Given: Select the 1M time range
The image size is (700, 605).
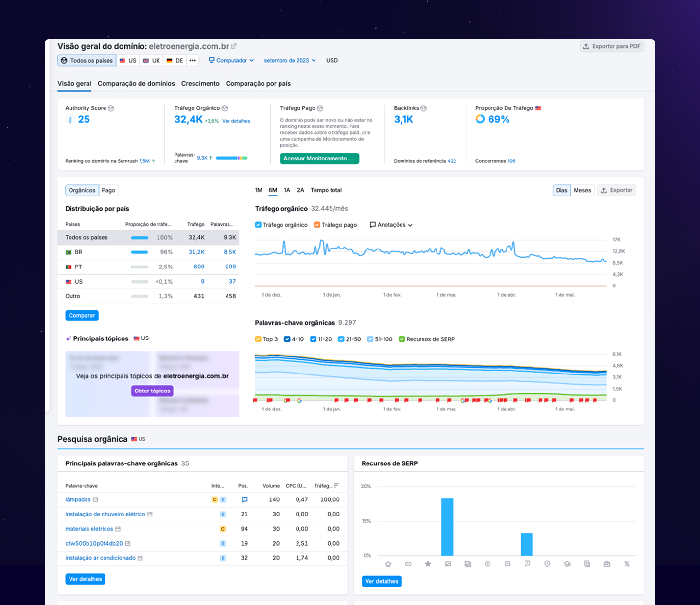Looking at the screenshot, I should tap(259, 190).
